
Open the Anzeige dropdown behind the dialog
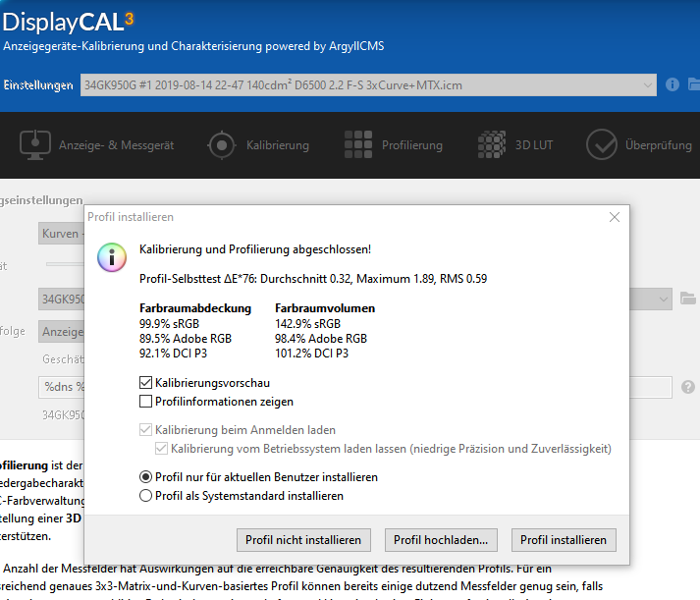[x=61, y=332]
